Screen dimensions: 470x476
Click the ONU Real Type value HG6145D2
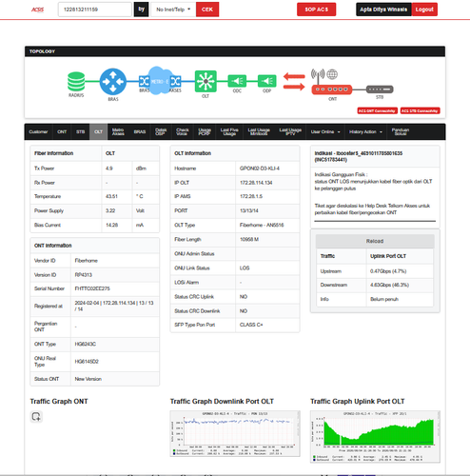click(x=87, y=362)
